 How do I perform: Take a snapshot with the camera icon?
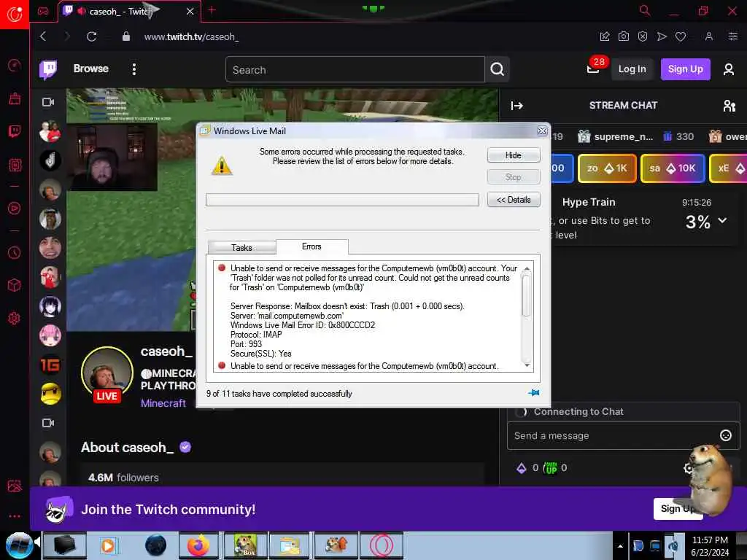(624, 36)
